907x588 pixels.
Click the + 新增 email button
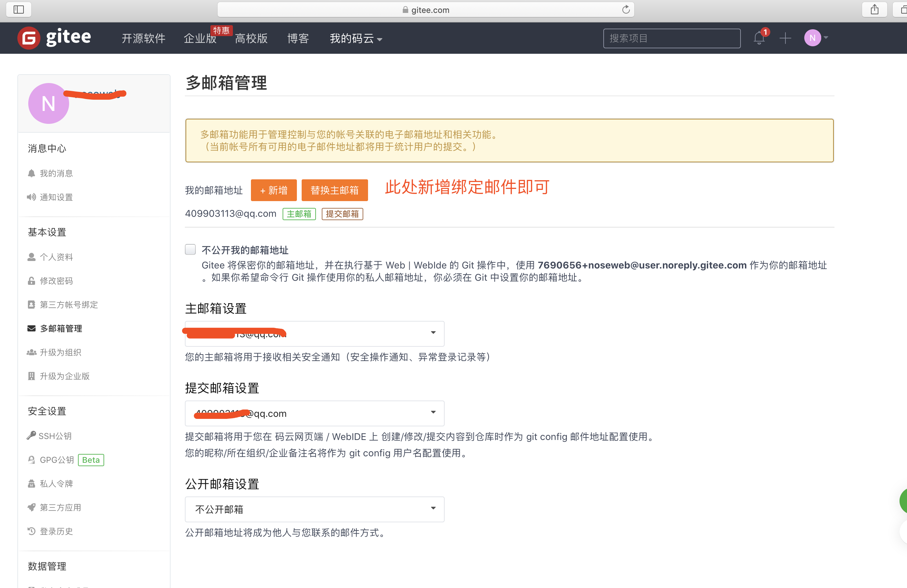[x=274, y=190]
